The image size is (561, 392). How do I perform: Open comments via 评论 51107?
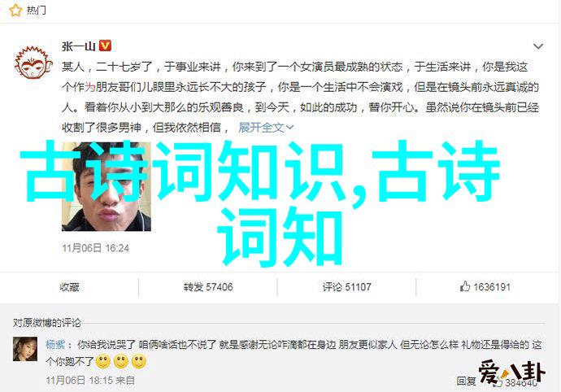[x=346, y=287]
